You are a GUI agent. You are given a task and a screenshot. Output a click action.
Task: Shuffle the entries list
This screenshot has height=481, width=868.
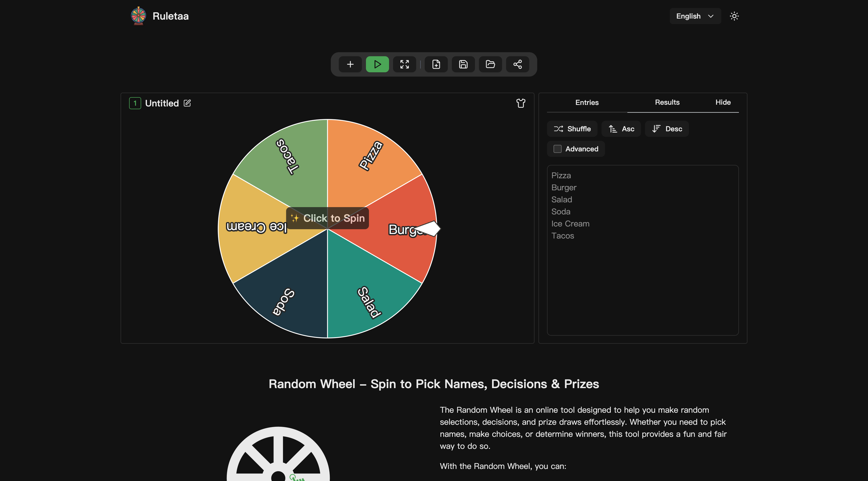[x=572, y=129]
